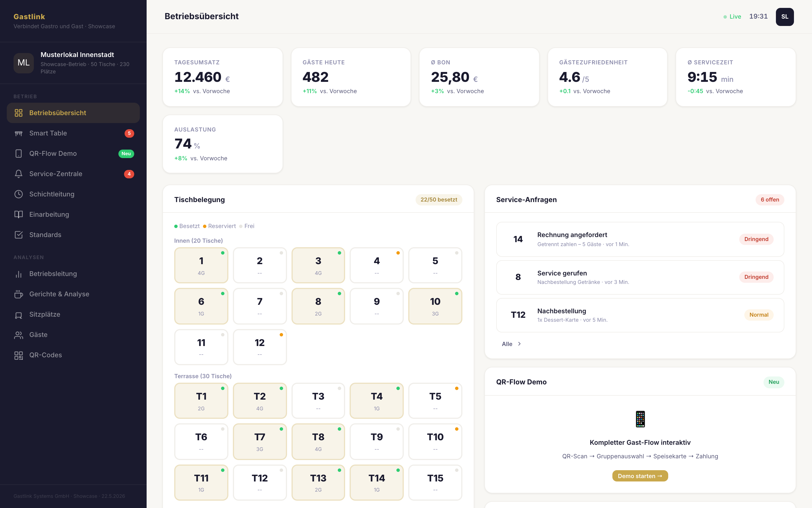
Task: Click the Neu badge on QR-Flow Demo card
Action: (x=774, y=382)
